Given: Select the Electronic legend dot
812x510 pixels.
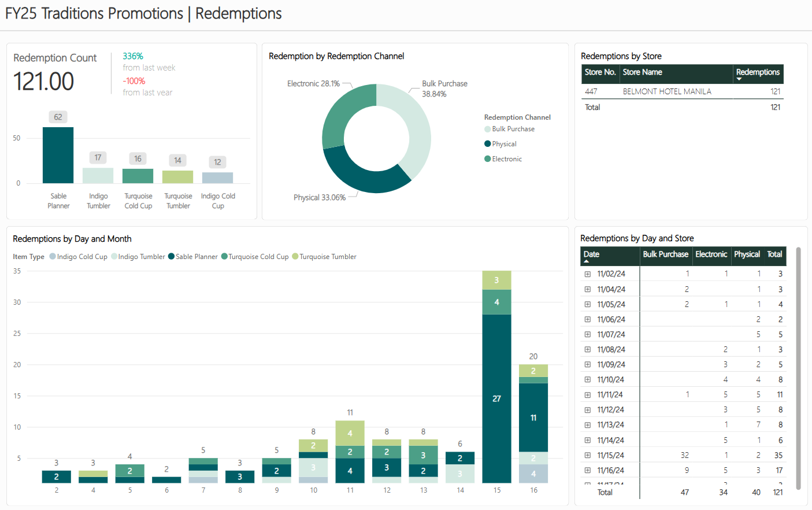Looking at the screenshot, I should [487, 159].
